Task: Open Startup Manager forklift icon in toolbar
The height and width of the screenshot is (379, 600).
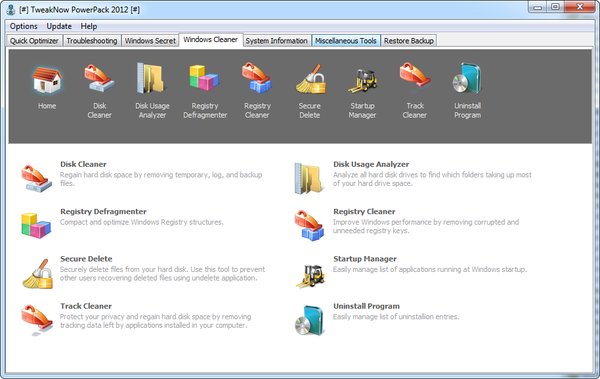Action: click(362, 80)
